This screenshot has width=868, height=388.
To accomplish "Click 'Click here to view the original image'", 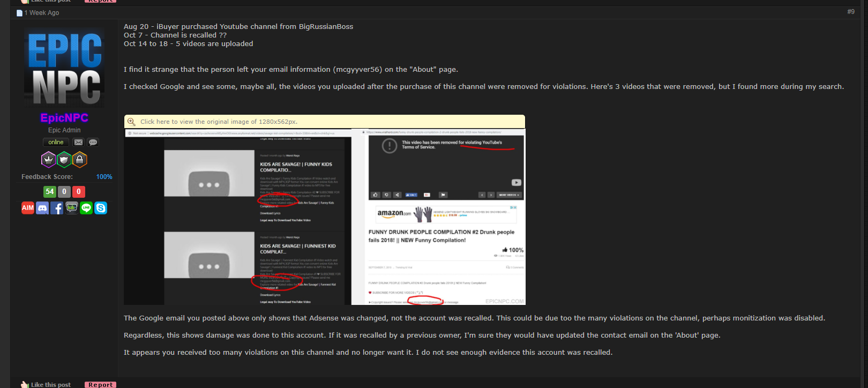I will point(219,122).
